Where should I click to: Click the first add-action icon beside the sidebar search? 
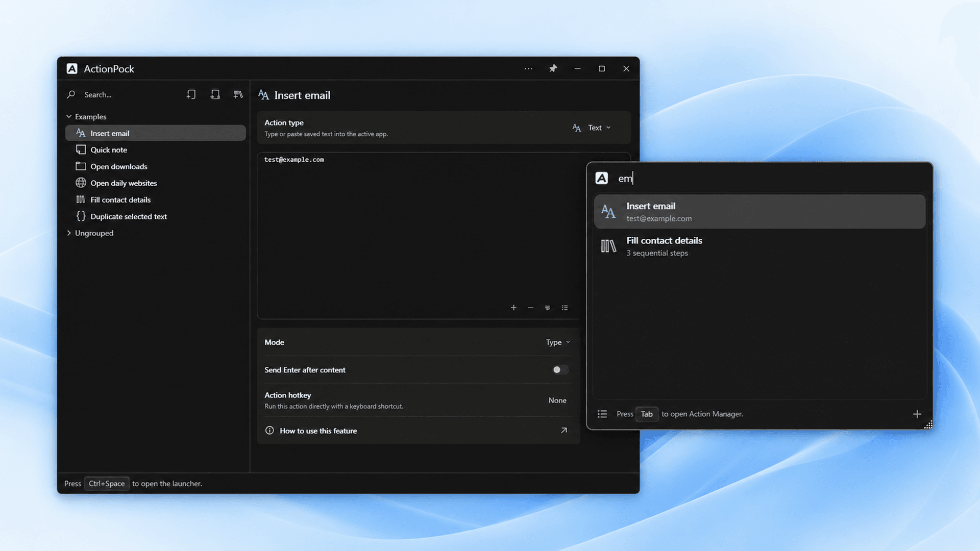point(191,94)
